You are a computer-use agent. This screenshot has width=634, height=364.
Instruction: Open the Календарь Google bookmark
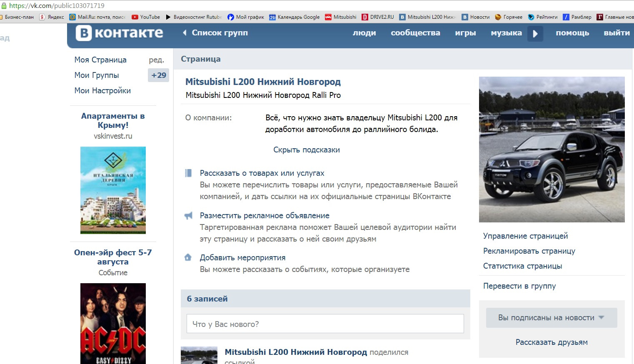coord(295,17)
